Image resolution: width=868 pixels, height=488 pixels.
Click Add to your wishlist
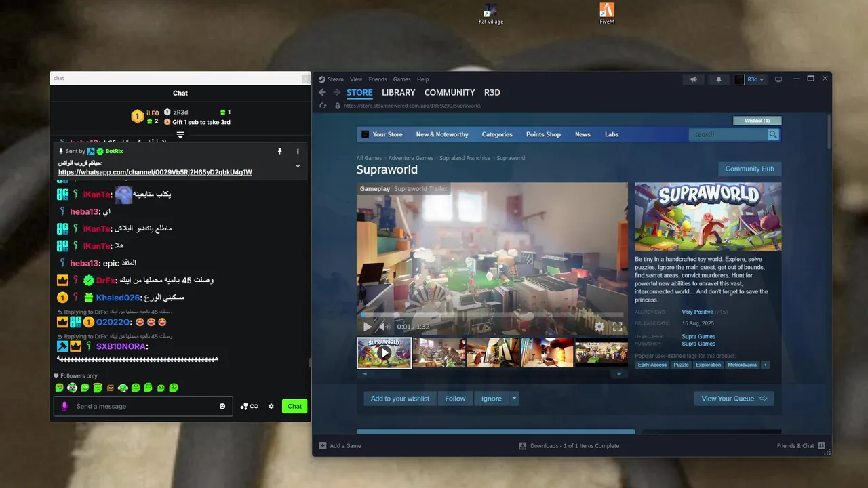click(400, 399)
